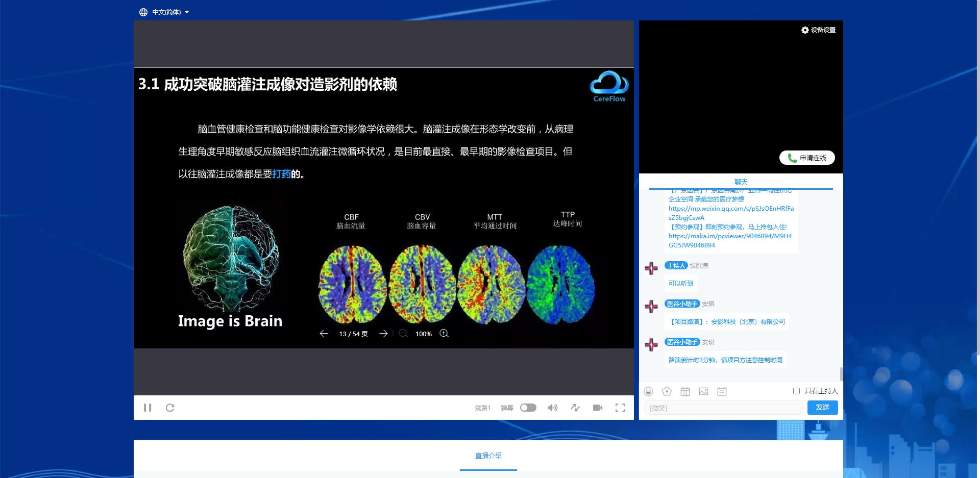
Task: Refresh the video stream
Action: point(170,408)
